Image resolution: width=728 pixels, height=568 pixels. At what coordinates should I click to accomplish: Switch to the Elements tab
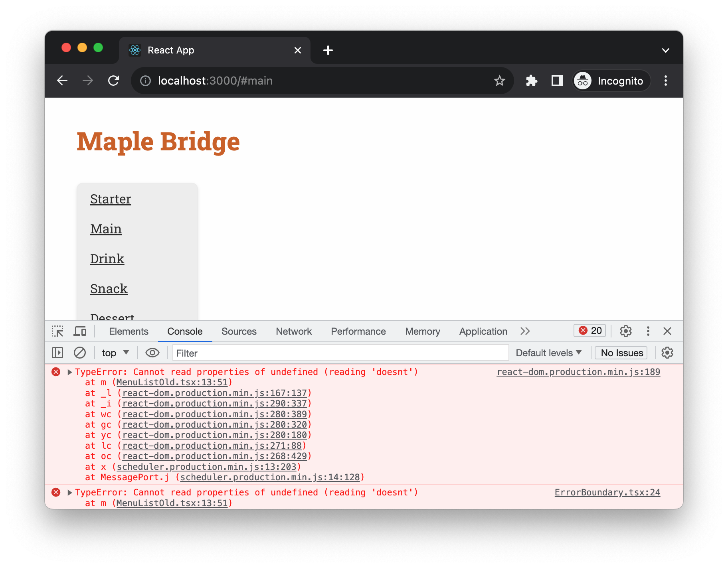pos(129,331)
